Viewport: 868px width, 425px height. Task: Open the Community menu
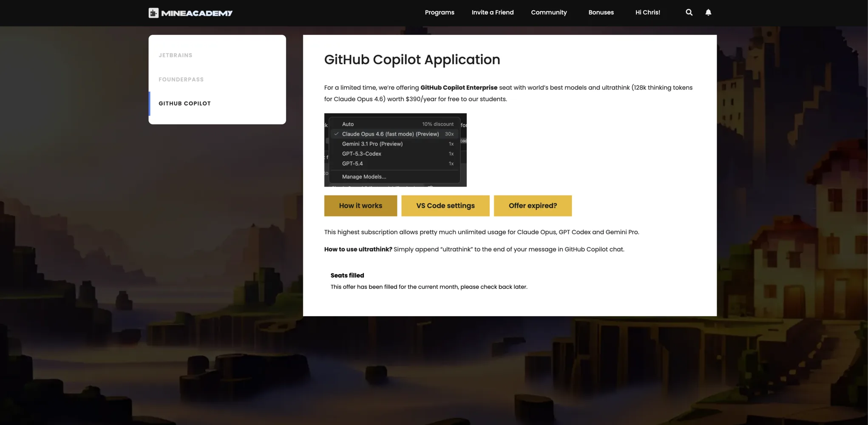(x=549, y=12)
